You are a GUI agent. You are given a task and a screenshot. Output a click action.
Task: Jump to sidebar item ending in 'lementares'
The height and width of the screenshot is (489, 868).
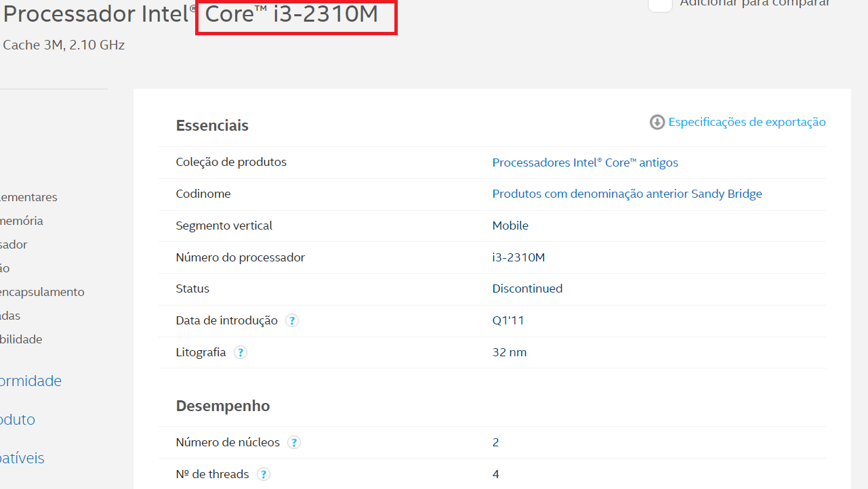tap(28, 197)
